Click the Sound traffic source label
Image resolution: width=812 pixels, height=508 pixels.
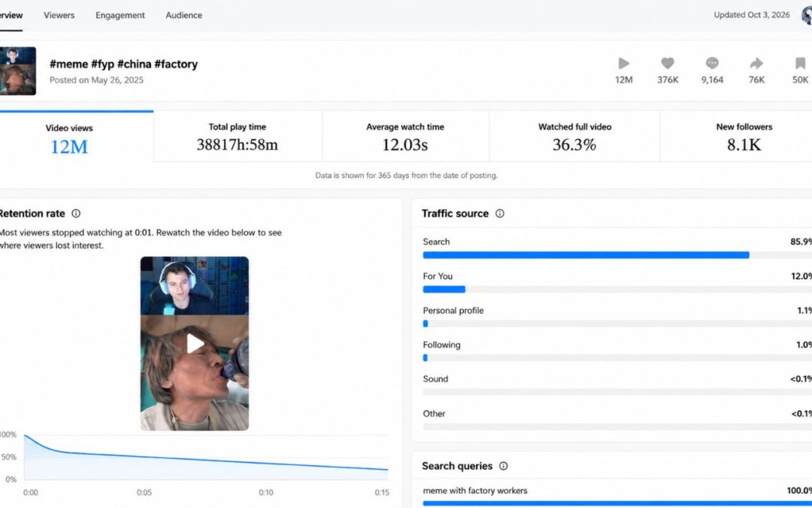[x=435, y=379]
